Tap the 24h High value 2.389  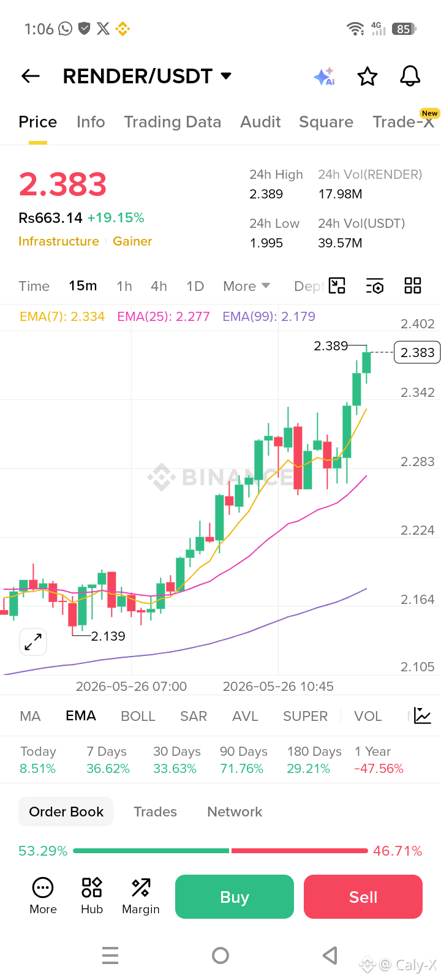(266, 194)
